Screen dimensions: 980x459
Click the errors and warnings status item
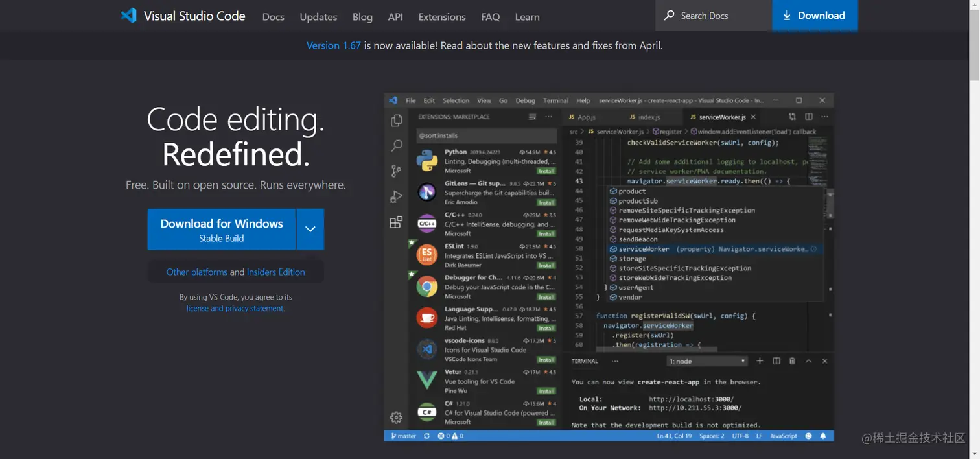pyautogui.click(x=450, y=436)
